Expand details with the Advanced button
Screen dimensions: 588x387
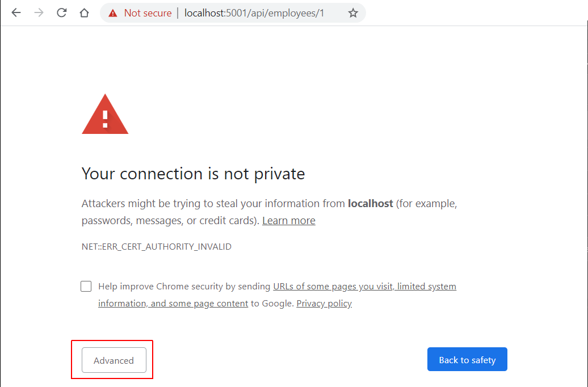click(114, 360)
